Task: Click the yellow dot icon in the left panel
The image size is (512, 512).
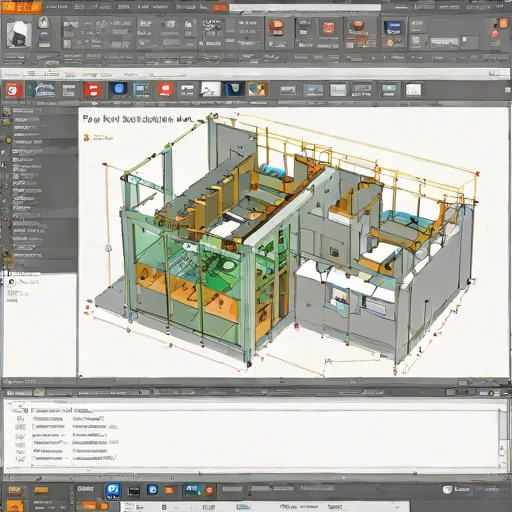Action: point(9,141)
